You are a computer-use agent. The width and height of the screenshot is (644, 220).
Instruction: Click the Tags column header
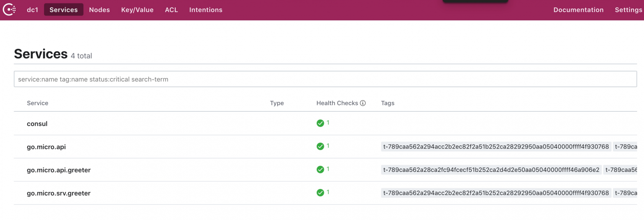point(388,103)
